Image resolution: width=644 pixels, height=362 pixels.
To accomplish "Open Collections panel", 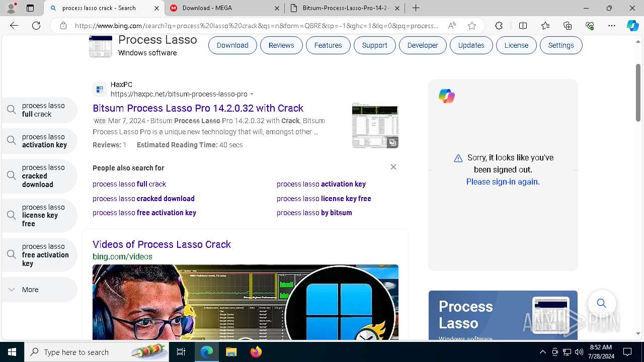I will coord(568,26).
